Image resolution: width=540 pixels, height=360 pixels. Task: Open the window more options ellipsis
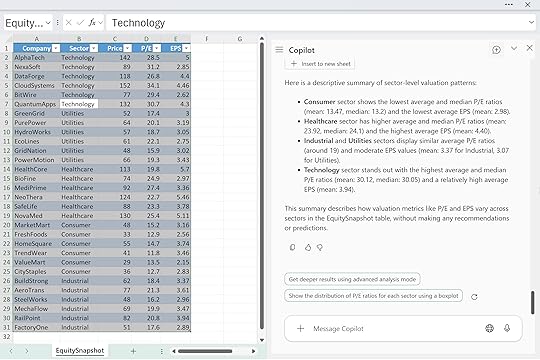click(509, 4)
